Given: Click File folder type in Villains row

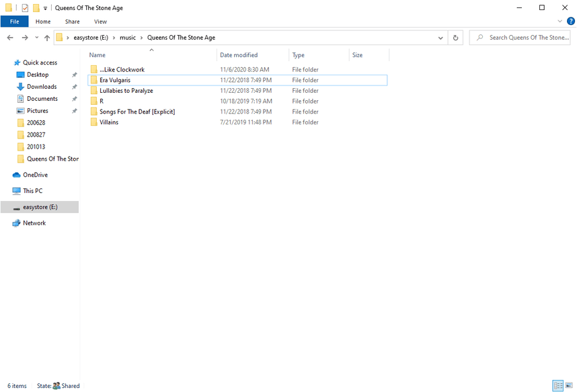Looking at the screenshot, I should [x=305, y=122].
